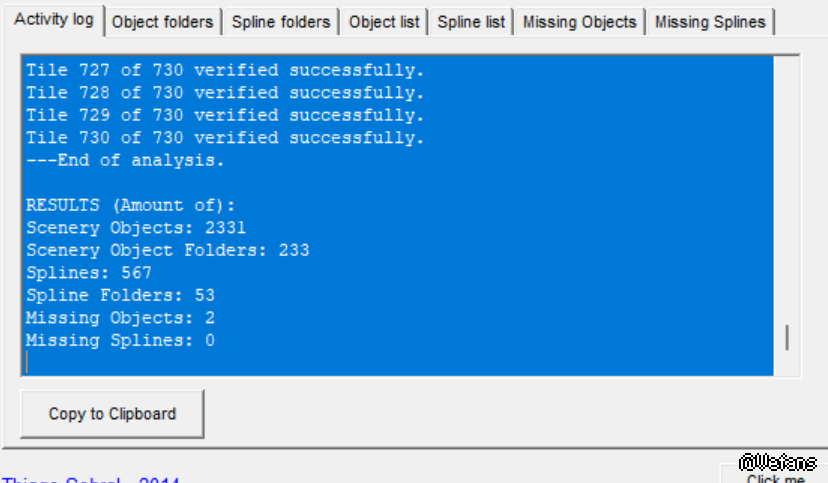Screen dimensions: 828x483
Task: Show the Object list tab
Action: tap(384, 22)
